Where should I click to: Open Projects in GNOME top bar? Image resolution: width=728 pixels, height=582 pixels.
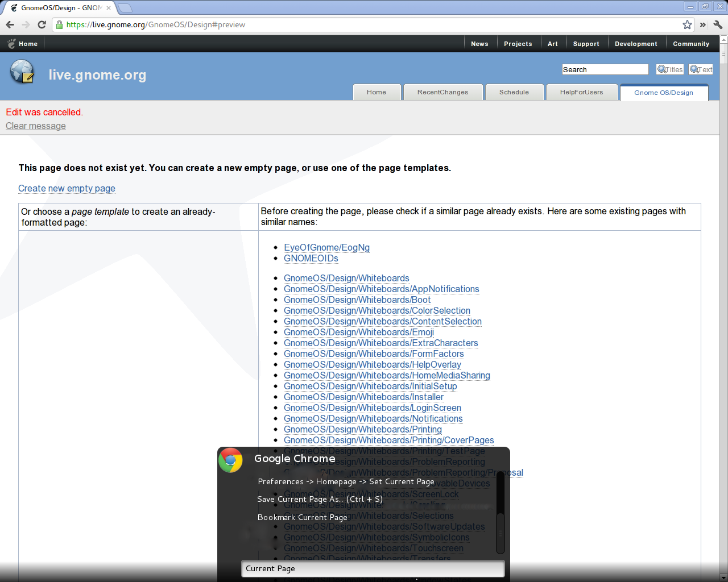(x=518, y=44)
